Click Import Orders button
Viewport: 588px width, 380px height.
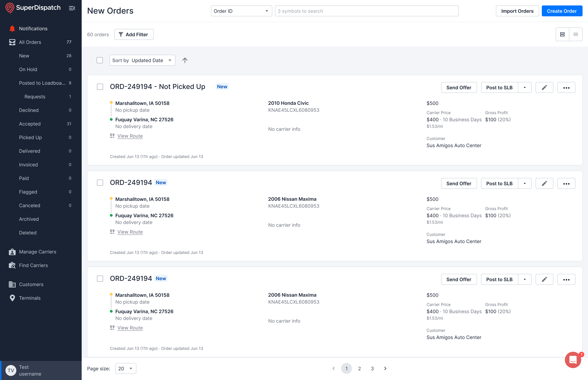click(x=517, y=11)
